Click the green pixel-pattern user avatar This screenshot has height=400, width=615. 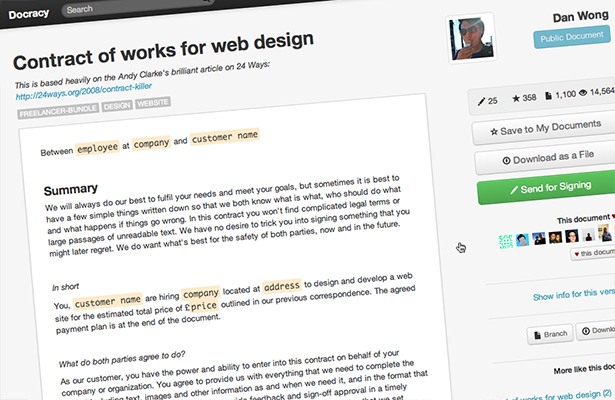506,241
